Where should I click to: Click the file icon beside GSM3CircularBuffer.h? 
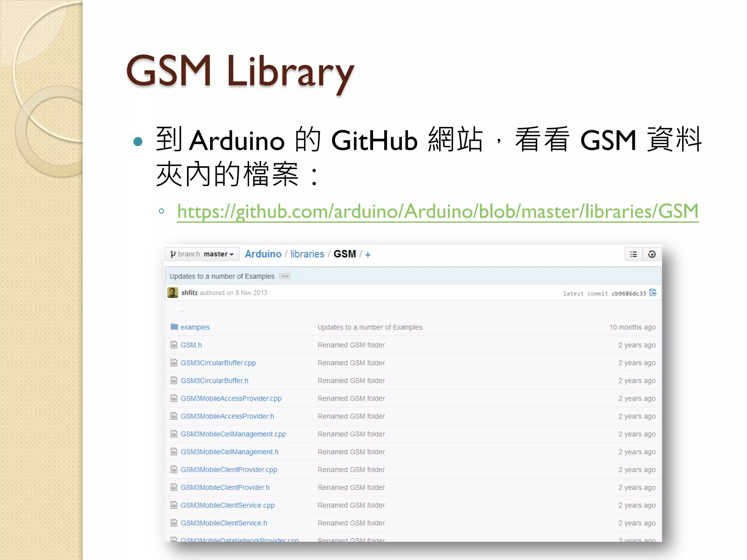click(174, 380)
